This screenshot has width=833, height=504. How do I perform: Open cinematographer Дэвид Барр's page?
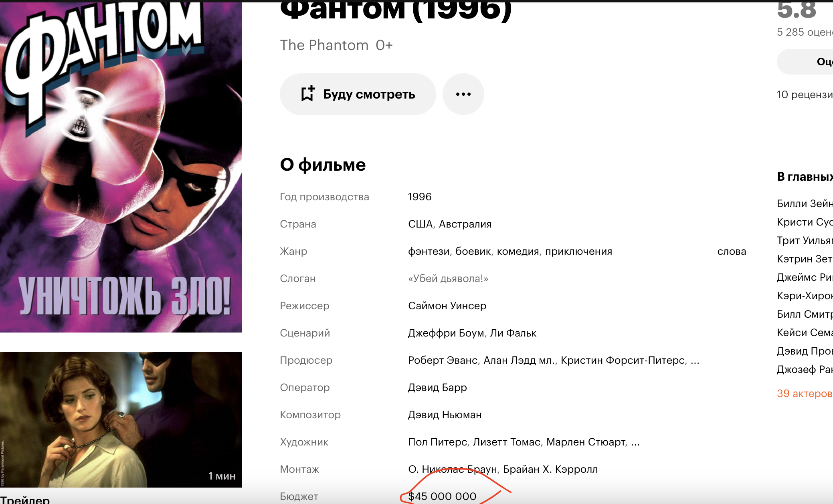coord(437,388)
